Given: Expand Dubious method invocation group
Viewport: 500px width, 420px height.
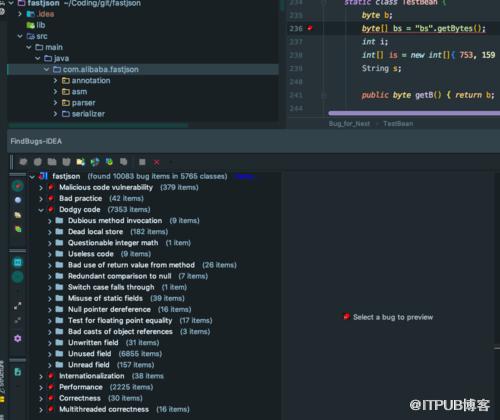Looking at the screenshot, I should coord(50,221).
